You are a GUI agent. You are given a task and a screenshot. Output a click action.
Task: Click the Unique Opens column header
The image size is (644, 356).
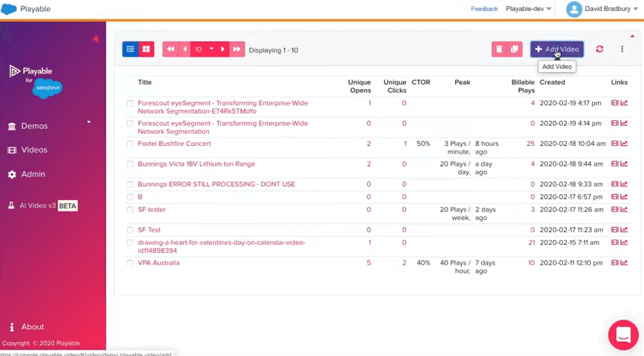[x=360, y=86]
